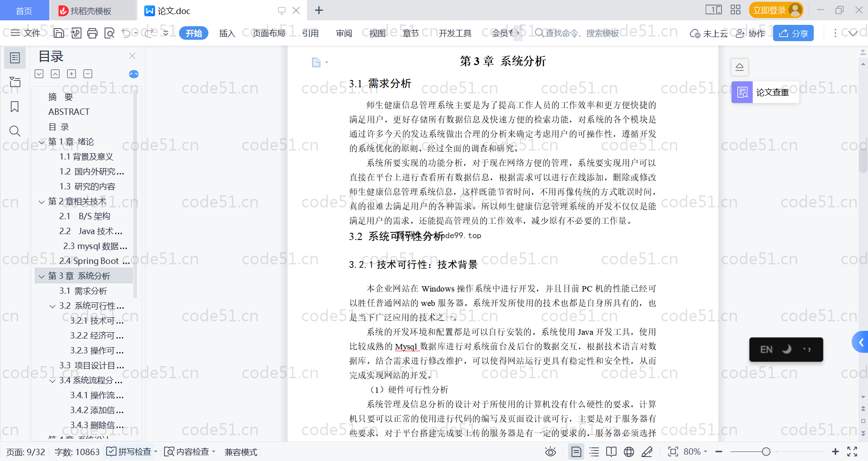Click expand-all outline levels icon
868x461 pixels.
tap(39, 74)
